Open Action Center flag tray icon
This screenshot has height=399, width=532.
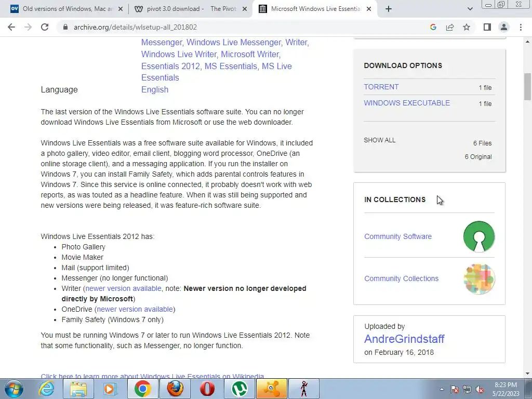pos(455,389)
